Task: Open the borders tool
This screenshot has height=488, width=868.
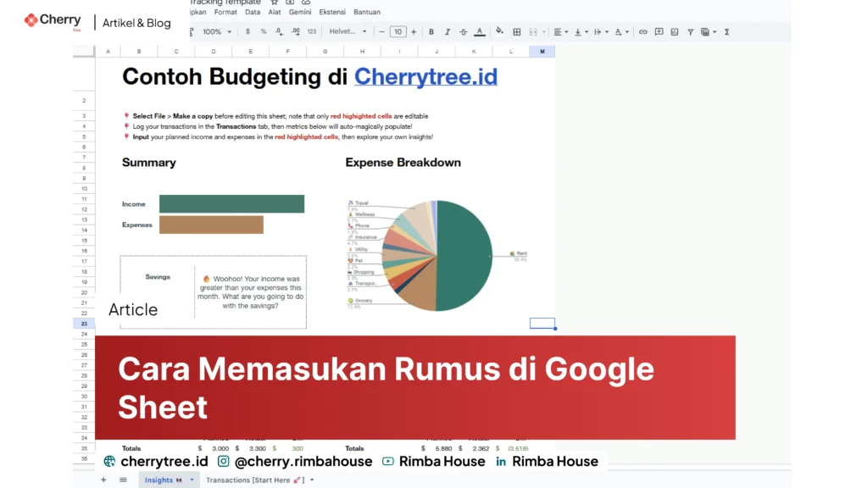Action: pyautogui.click(x=516, y=31)
